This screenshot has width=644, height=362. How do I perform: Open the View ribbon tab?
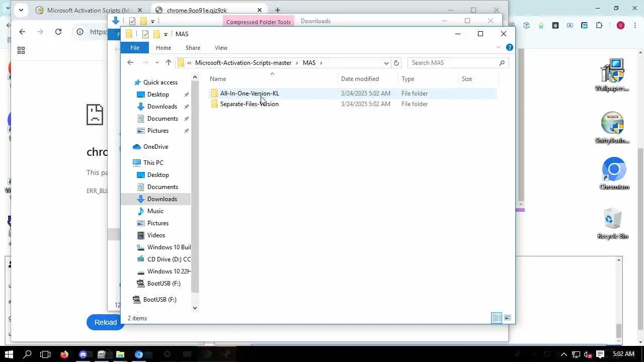point(221,48)
